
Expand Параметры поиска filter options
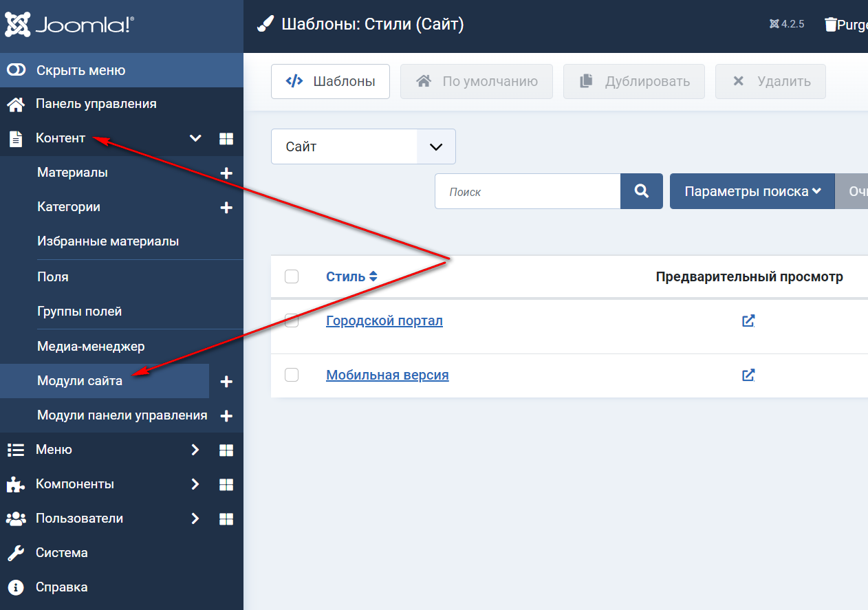[752, 191]
